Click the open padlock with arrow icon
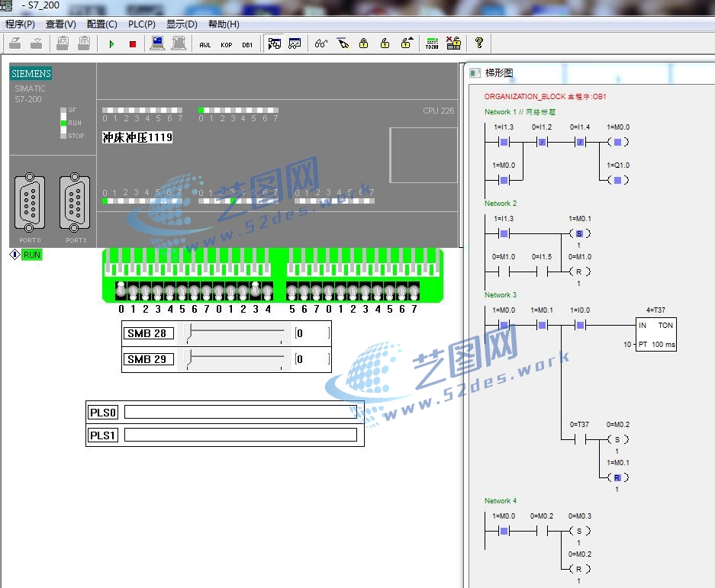Image resolution: width=715 pixels, height=588 pixels. [x=407, y=43]
